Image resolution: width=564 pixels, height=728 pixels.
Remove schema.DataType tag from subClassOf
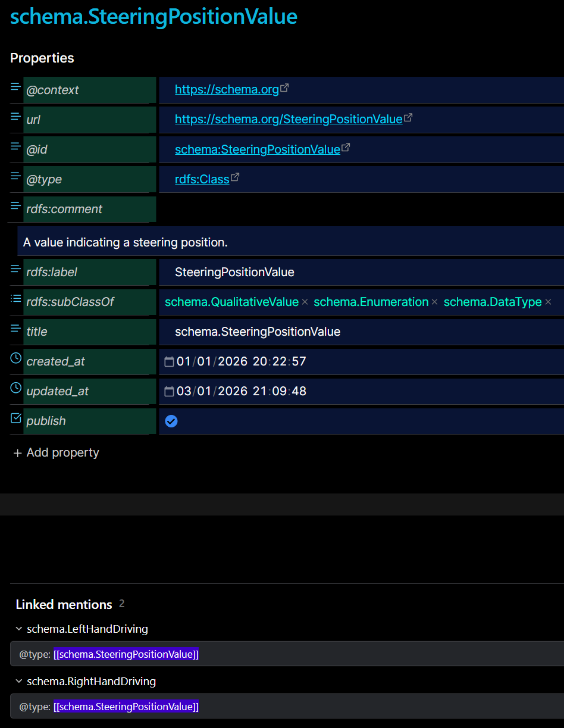pyautogui.click(x=549, y=302)
